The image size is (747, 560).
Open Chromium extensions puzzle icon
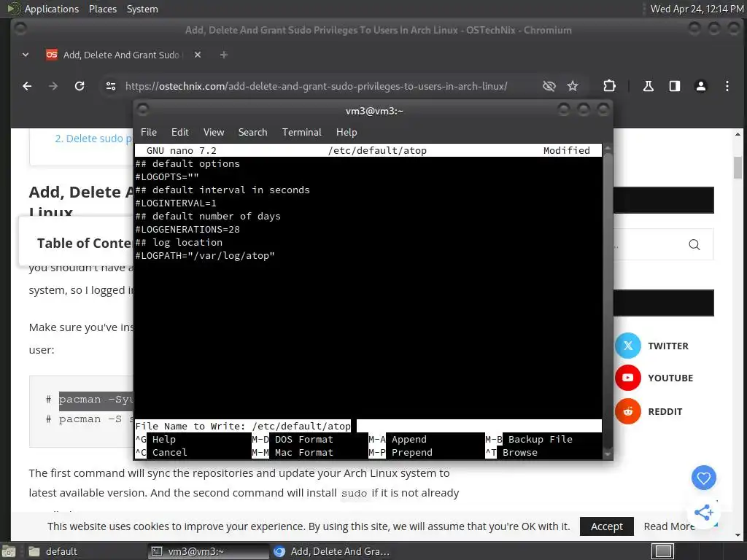[609, 86]
